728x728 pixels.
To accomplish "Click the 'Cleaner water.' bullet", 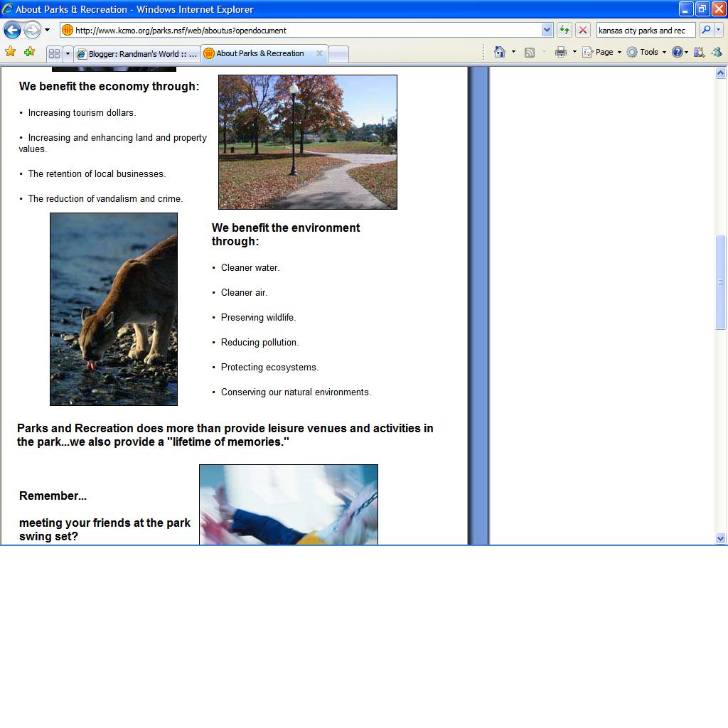I will click(x=250, y=268).
